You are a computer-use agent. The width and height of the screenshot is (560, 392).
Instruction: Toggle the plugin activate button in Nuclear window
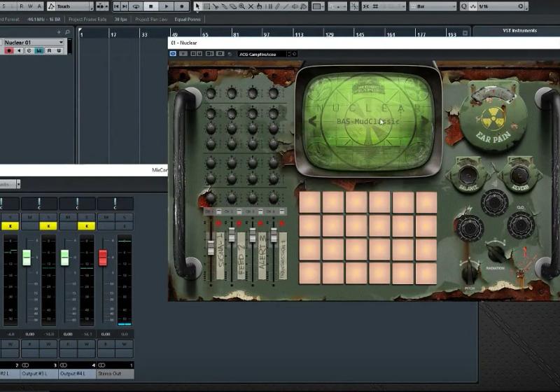point(174,53)
